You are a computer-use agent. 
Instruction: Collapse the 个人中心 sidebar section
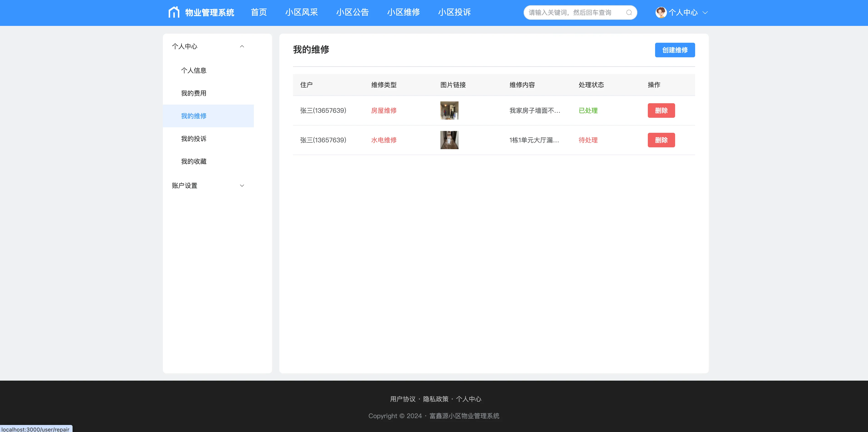click(x=242, y=46)
